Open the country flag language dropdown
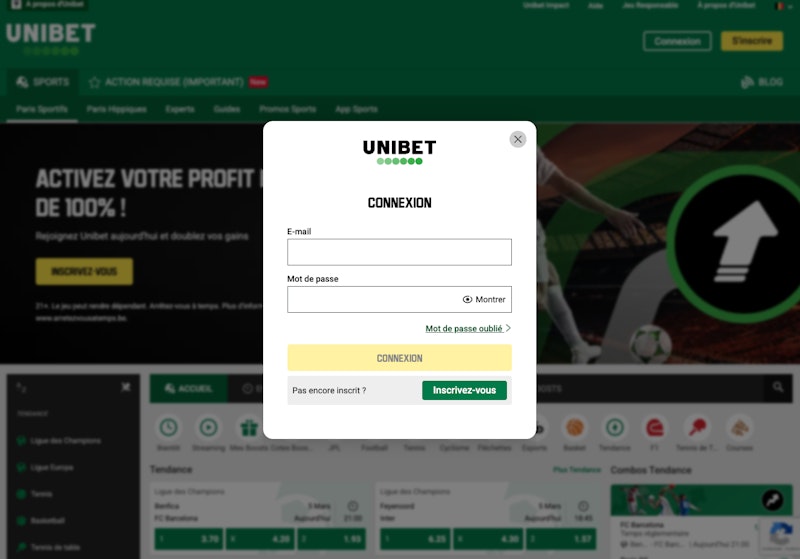The width and height of the screenshot is (800, 559). coord(782,6)
